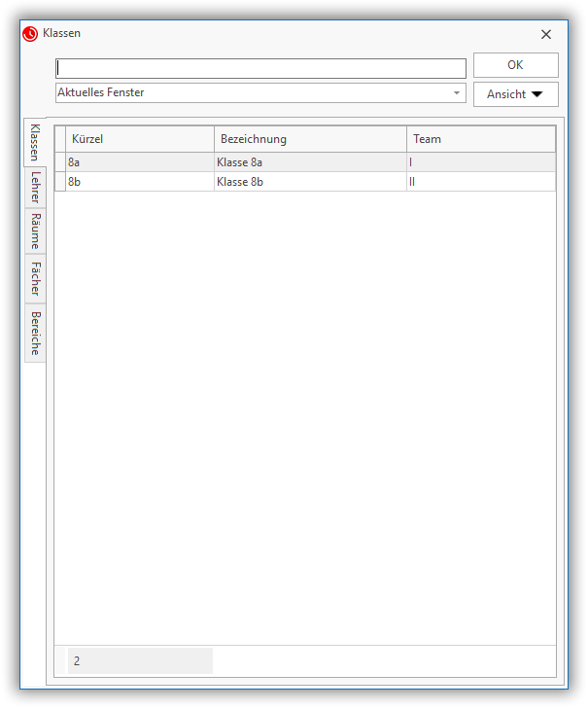The width and height of the screenshot is (588, 709).
Task: Open the Räume tab
Action: tap(35, 231)
